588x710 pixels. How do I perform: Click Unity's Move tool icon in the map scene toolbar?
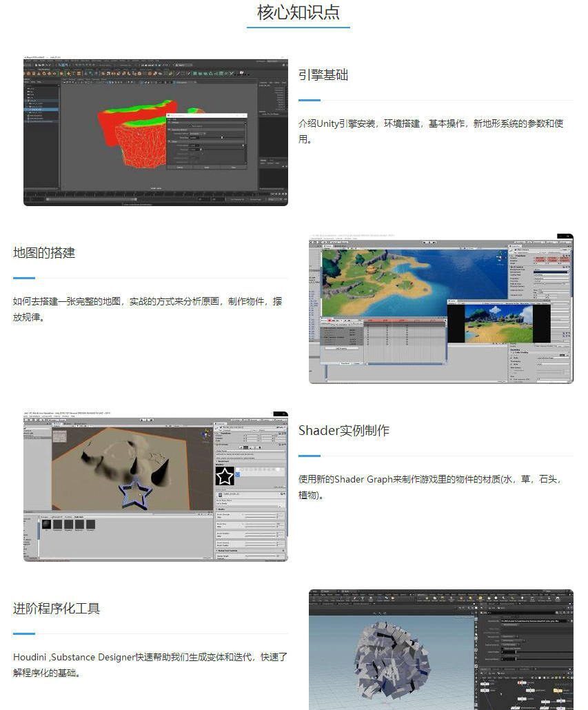point(312,243)
